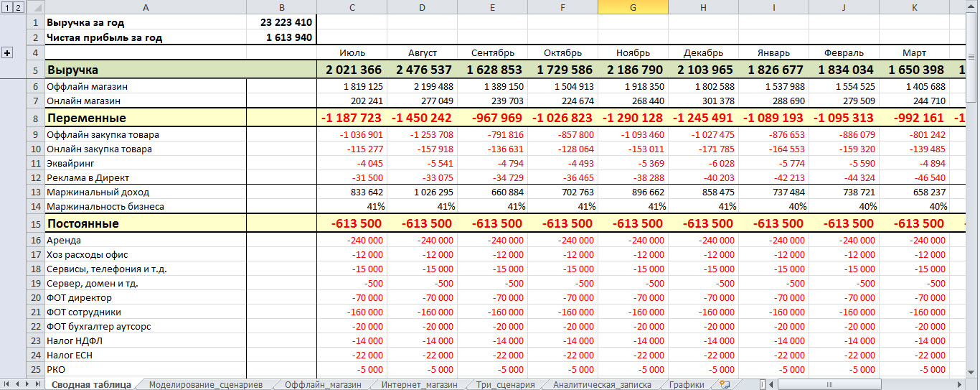This screenshot has width=980, height=390.
Task: Select column B header
Action: [281, 7]
